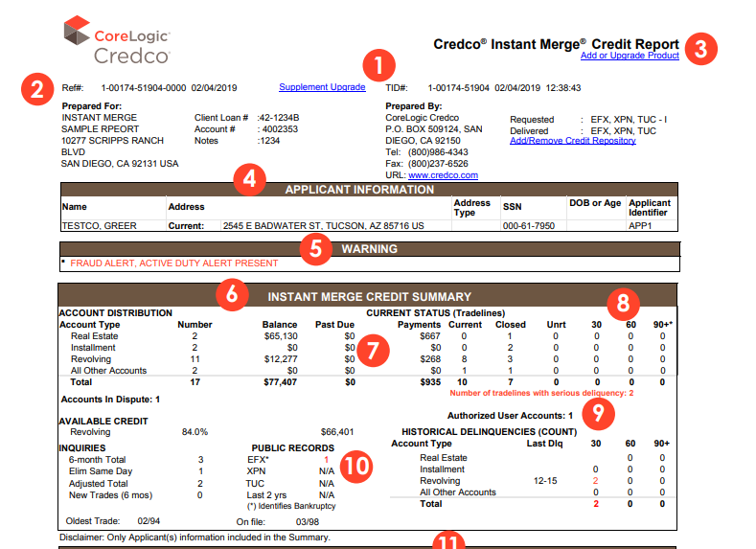Select total payments $935
This screenshot has width=756, height=549.
click(x=430, y=382)
